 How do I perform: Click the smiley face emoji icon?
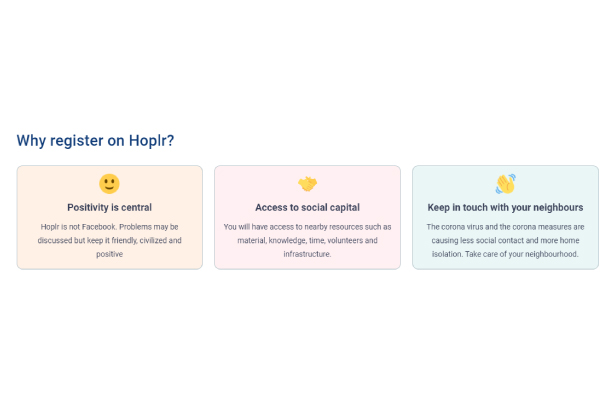point(109,184)
